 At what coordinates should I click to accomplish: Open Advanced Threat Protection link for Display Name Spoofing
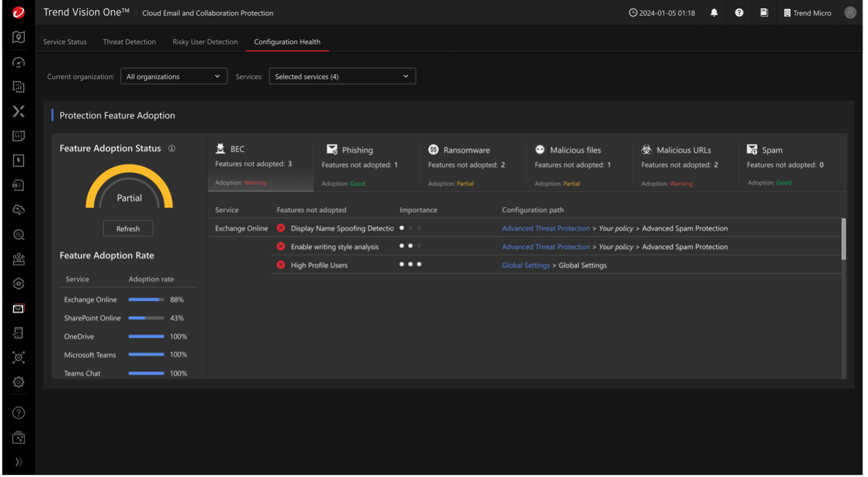pyautogui.click(x=546, y=228)
